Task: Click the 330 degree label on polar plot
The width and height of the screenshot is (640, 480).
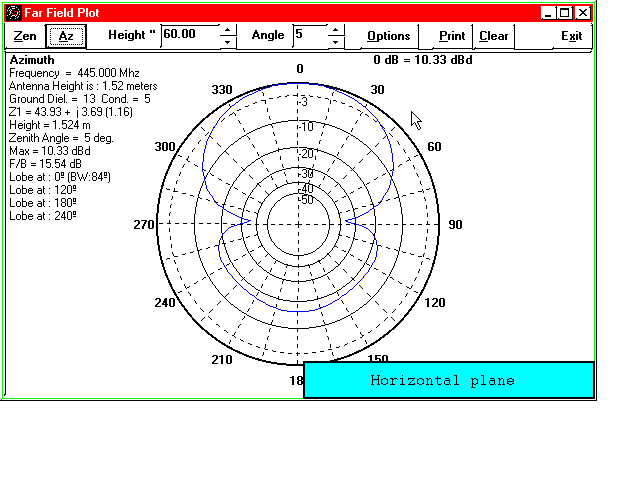Action: pyautogui.click(x=222, y=90)
